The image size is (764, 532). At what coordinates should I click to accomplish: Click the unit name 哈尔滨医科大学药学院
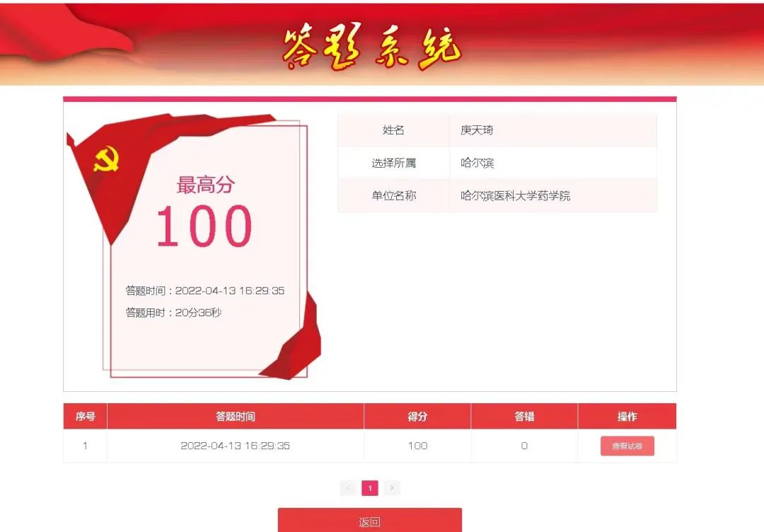pos(515,195)
